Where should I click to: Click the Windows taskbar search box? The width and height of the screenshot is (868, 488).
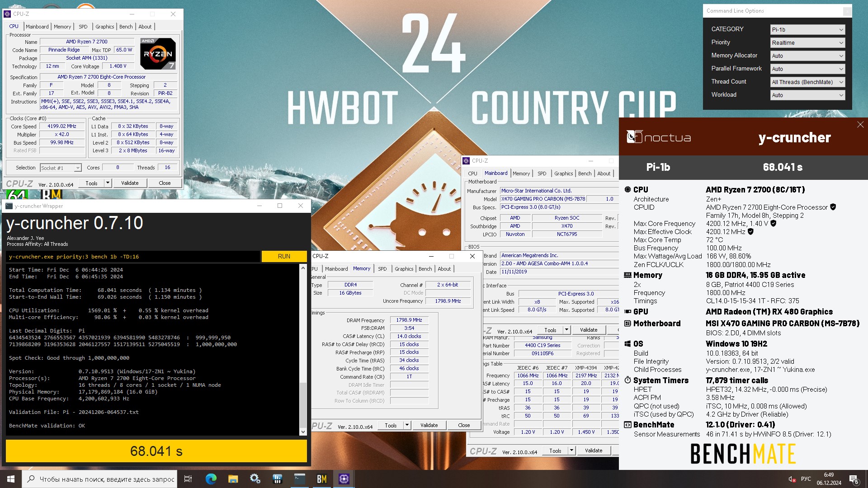pos(99,479)
